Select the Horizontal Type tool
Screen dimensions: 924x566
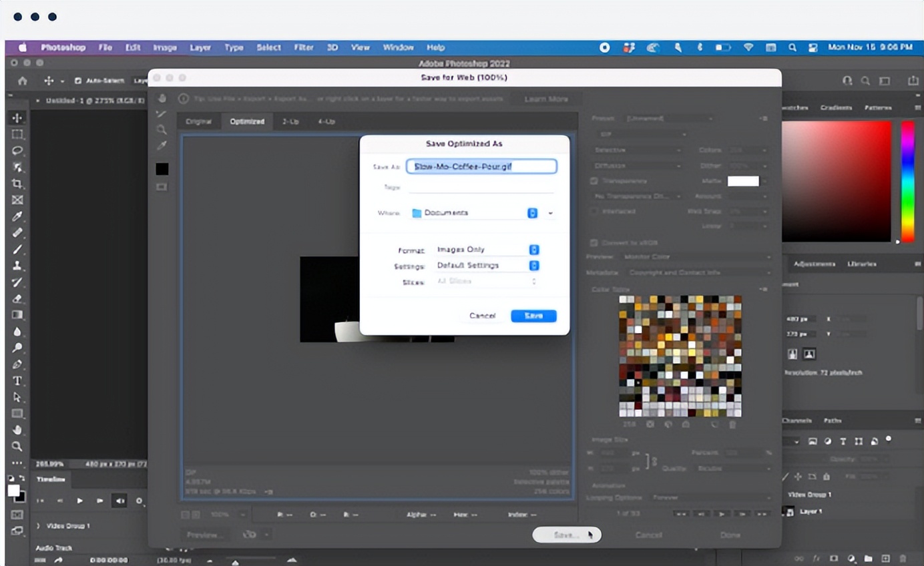(x=17, y=380)
